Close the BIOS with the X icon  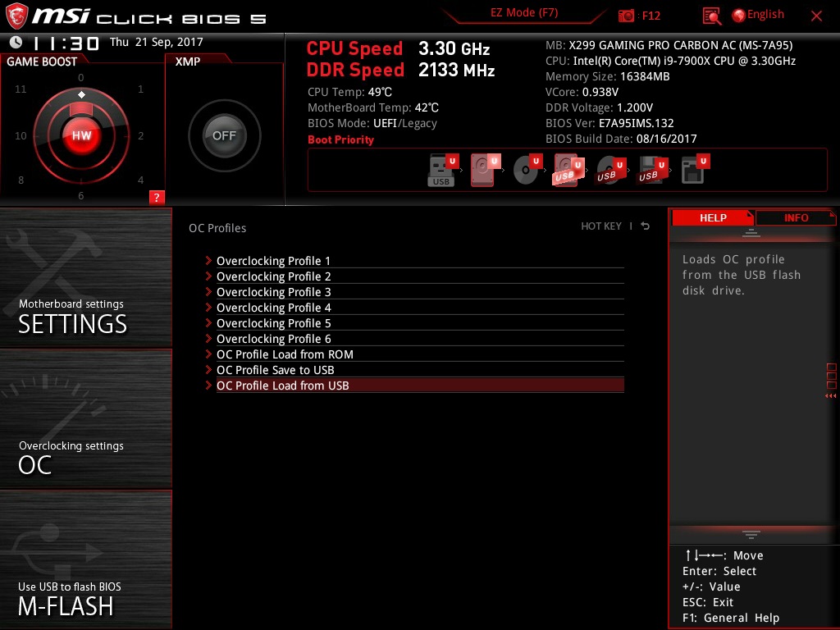point(816,16)
